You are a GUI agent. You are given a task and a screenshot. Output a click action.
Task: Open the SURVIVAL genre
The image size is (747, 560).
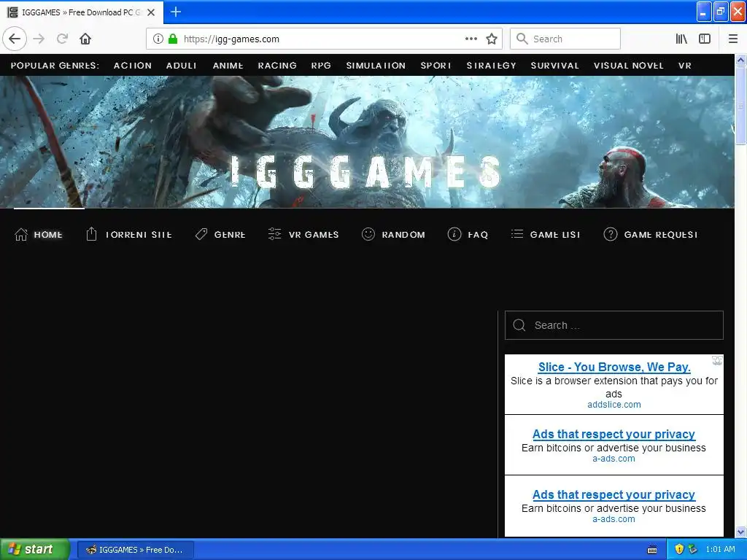pyautogui.click(x=555, y=66)
